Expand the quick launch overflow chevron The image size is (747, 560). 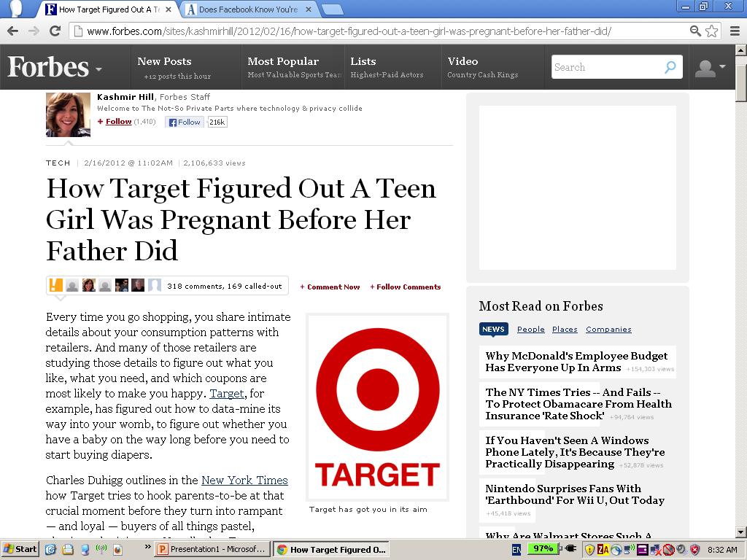pyautogui.click(x=147, y=547)
